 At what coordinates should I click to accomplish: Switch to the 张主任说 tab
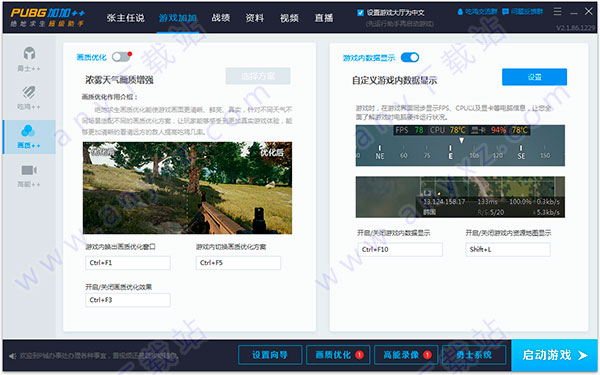[126, 18]
